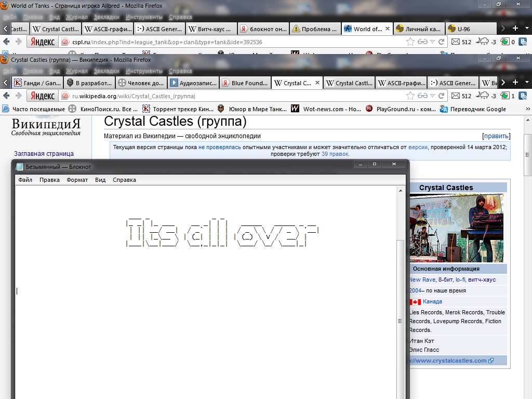Close the active Crystal C... tab
532x399 pixels.
317,83
